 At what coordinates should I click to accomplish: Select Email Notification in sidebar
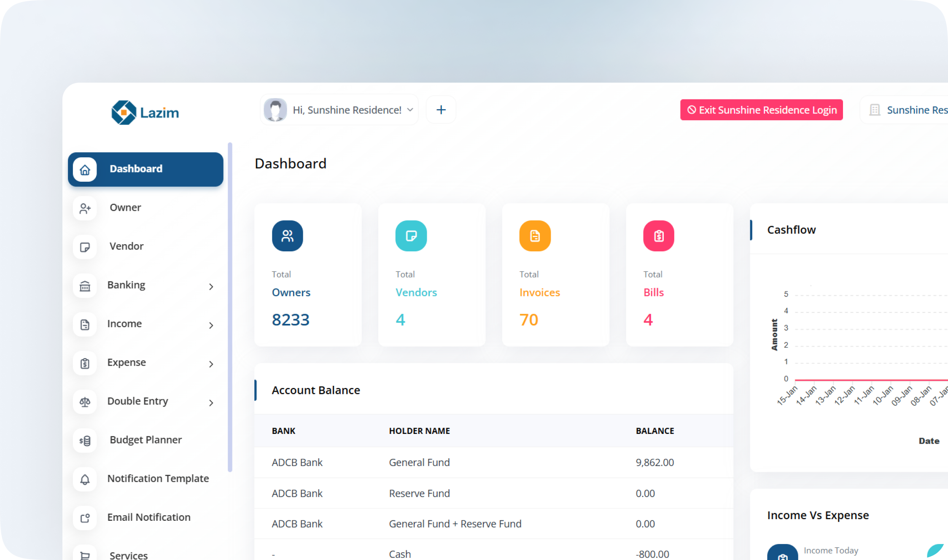click(148, 517)
